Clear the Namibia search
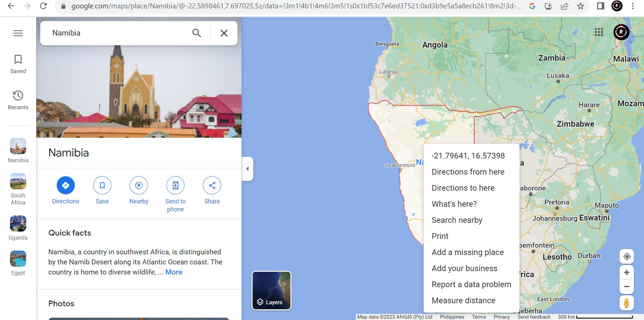 click(x=224, y=33)
